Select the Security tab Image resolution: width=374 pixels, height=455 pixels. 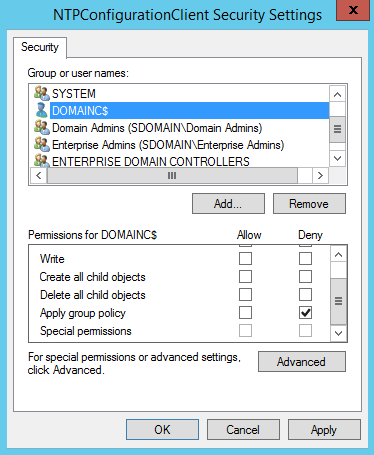[40, 47]
